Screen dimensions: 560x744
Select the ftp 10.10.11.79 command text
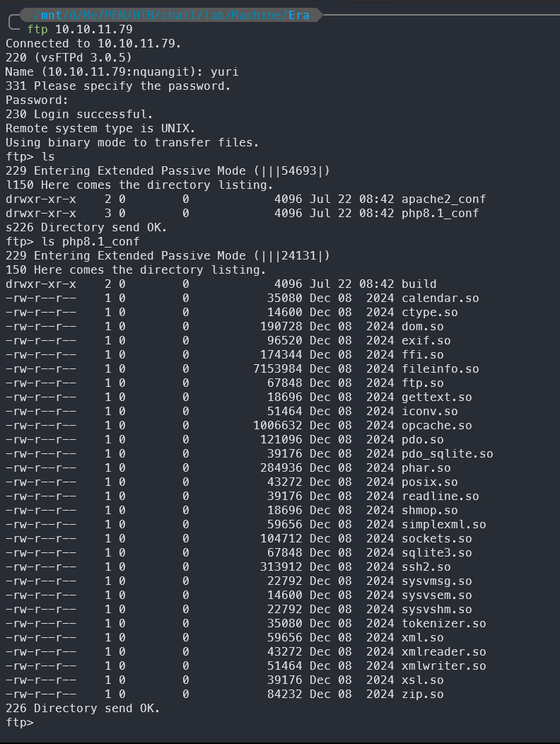click(x=80, y=30)
